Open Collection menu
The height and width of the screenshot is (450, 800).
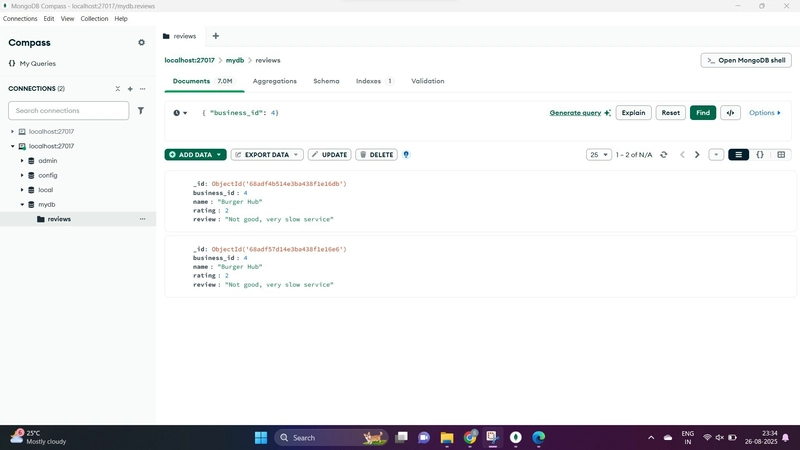pyautogui.click(x=94, y=18)
